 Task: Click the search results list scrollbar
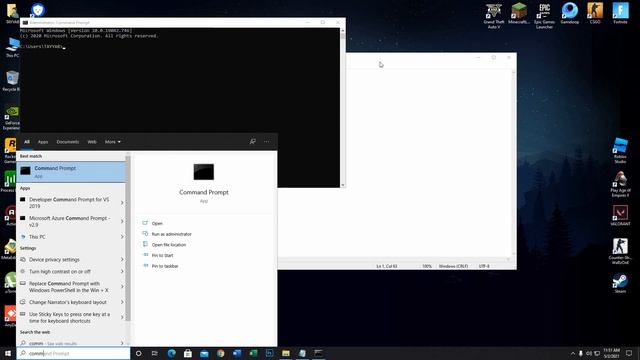128,238
